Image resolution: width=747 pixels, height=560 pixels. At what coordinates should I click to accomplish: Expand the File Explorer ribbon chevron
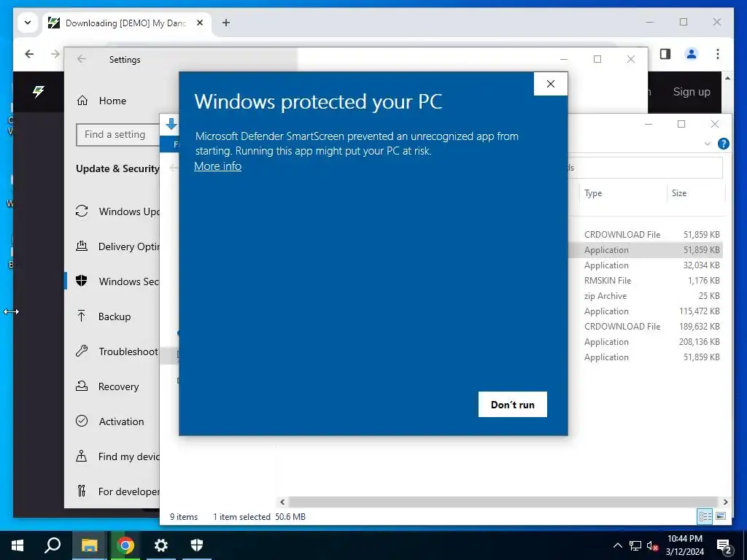coord(708,144)
